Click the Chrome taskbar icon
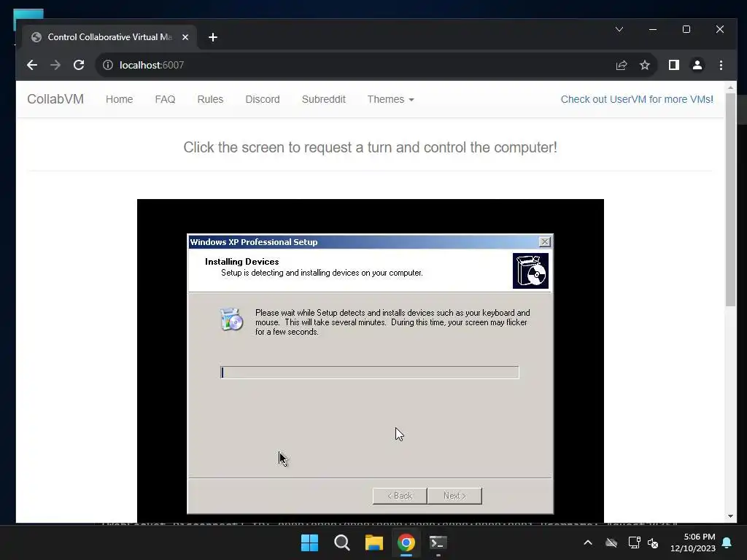Screen dimensions: 747x560 pyautogui.click(x=406, y=542)
